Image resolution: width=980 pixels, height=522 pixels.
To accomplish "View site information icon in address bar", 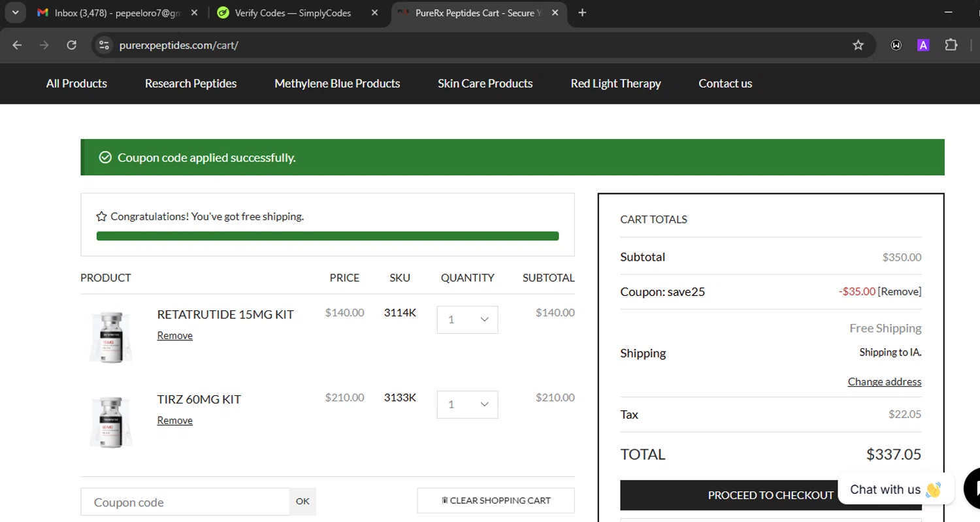I will point(103,45).
